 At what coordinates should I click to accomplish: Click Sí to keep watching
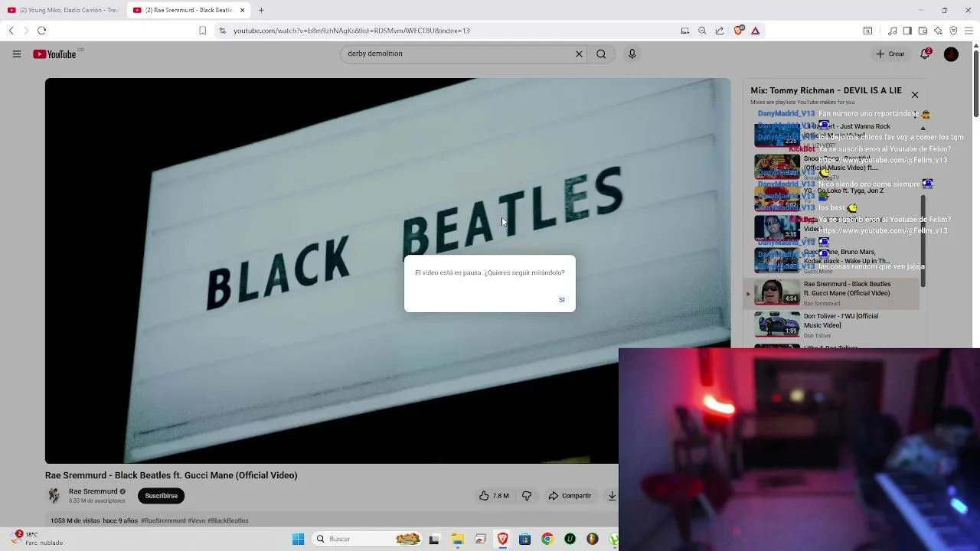(561, 300)
